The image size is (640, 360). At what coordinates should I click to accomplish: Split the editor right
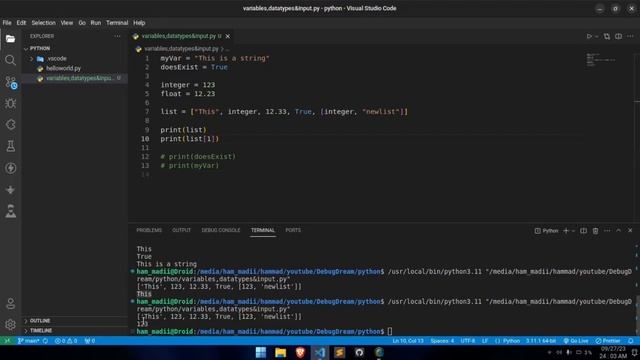pyautogui.click(x=618, y=36)
